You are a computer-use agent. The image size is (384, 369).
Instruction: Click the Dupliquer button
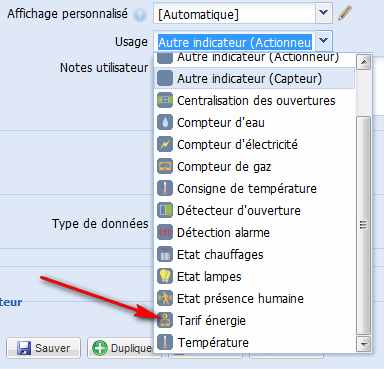point(121,348)
